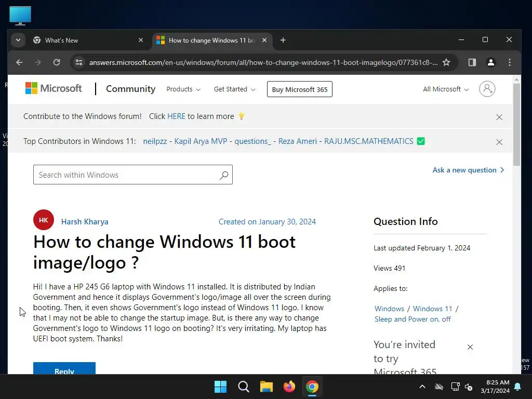Open the Windows Start menu
The height and width of the screenshot is (399, 532).
pos(220,387)
